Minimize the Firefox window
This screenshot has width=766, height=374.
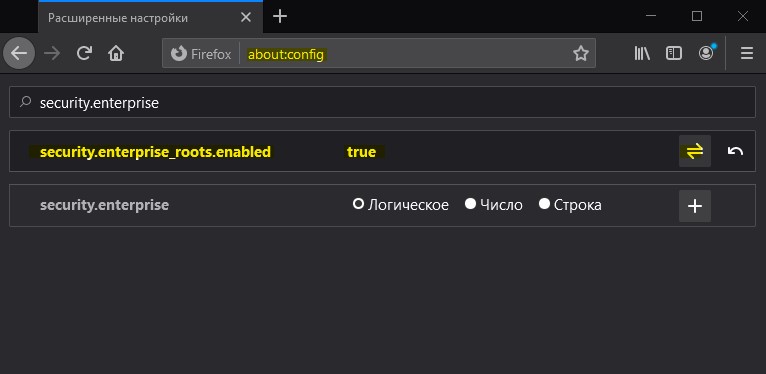pyautogui.click(x=651, y=16)
